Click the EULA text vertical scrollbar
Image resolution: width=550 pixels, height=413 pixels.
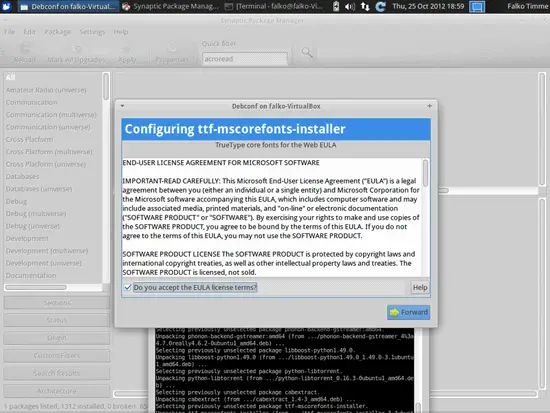tap(425, 217)
